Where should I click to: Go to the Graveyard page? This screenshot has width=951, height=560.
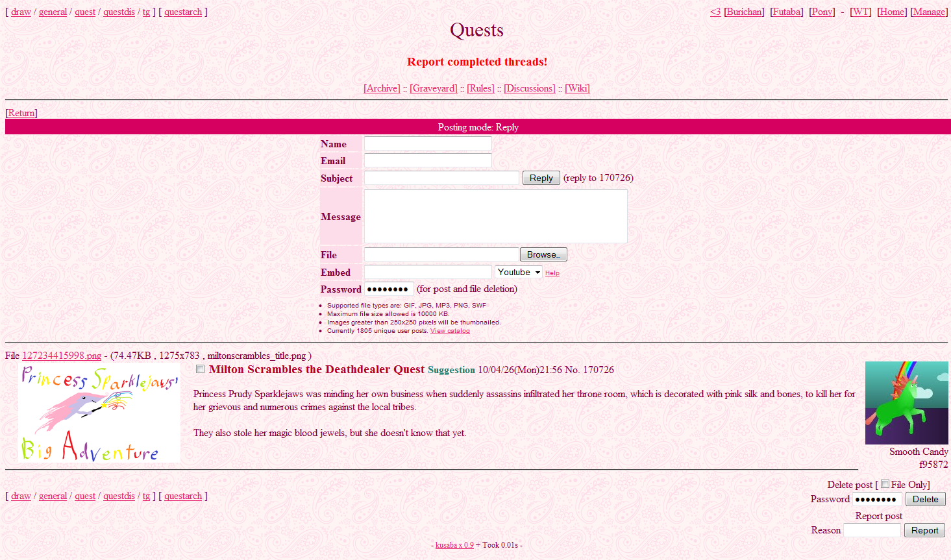click(x=433, y=88)
